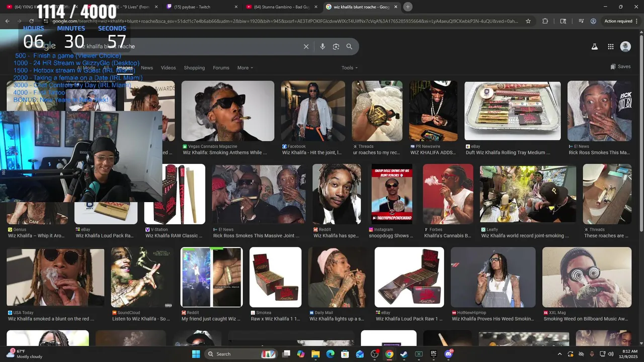Open the Google account avatar menu
The height and width of the screenshot is (362, 644).
click(626, 46)
